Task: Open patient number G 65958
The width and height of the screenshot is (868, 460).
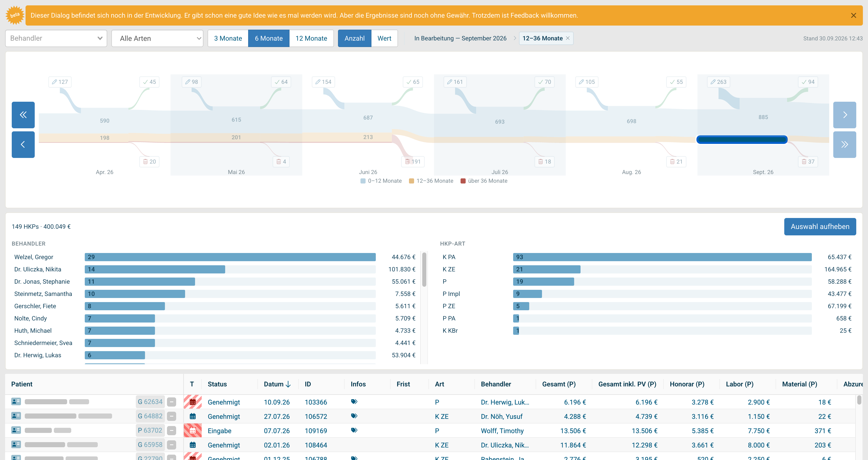Action: [x=150, y=445]
